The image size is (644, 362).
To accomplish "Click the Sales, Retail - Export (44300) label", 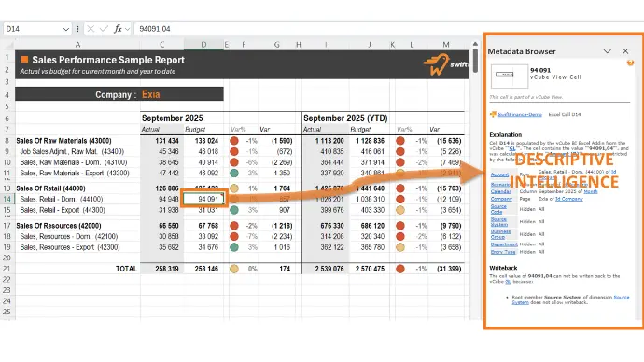I will tap(63, 210).
